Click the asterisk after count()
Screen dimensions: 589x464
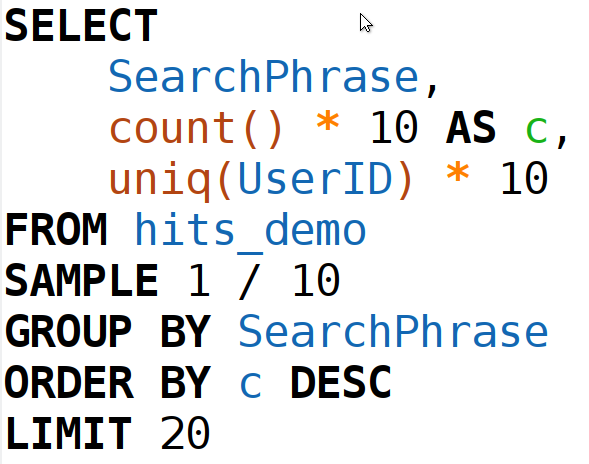pos(328,122)
